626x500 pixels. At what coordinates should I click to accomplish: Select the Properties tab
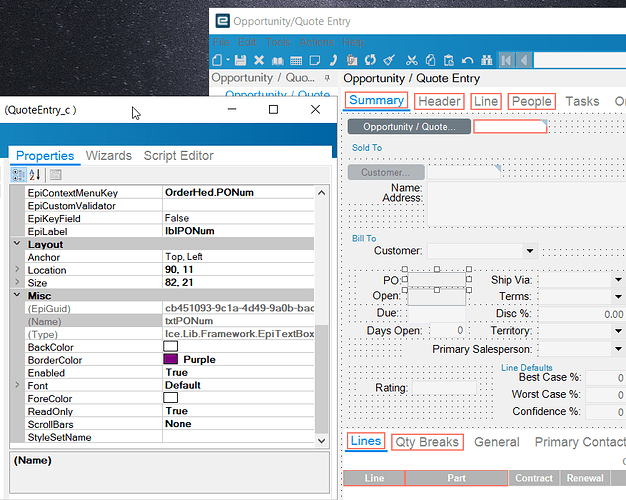[45, 155]
